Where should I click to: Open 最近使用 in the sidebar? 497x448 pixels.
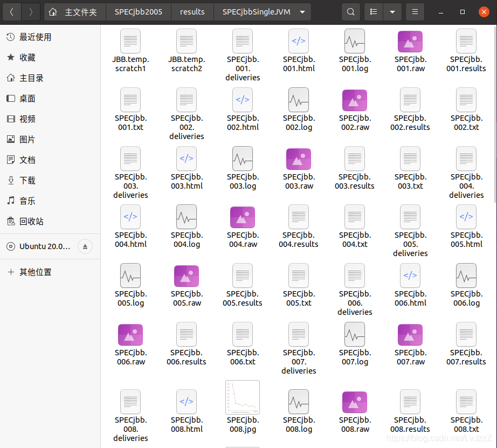coord(50,37)
